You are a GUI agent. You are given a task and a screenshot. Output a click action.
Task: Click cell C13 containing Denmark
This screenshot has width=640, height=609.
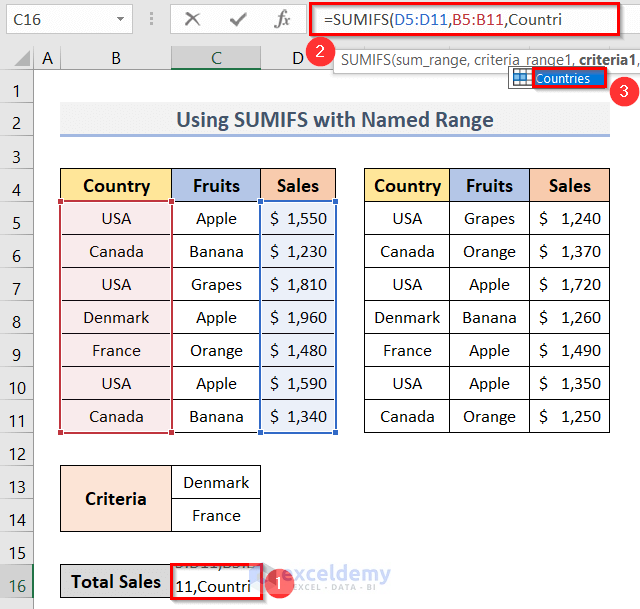coord(216,482)
